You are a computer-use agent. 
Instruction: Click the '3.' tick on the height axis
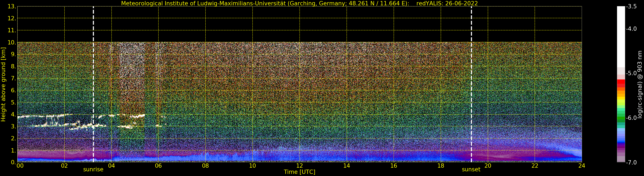13,126
